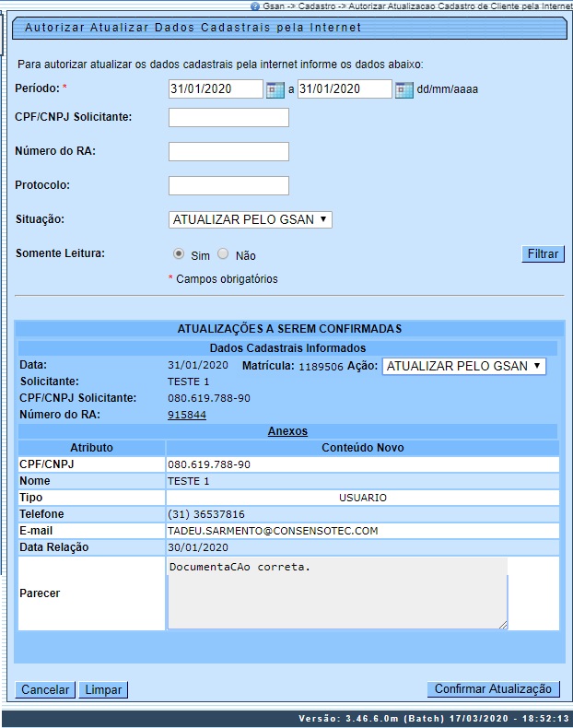This screenshot has width=573, height=728.
Task: Focus the Período end date field
Action: pyautogui.click(x=345, y=89)
